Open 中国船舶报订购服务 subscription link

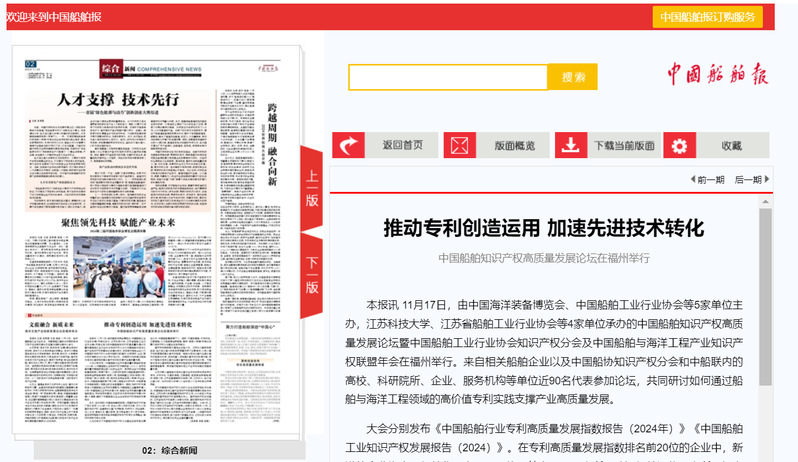point(708,17)
